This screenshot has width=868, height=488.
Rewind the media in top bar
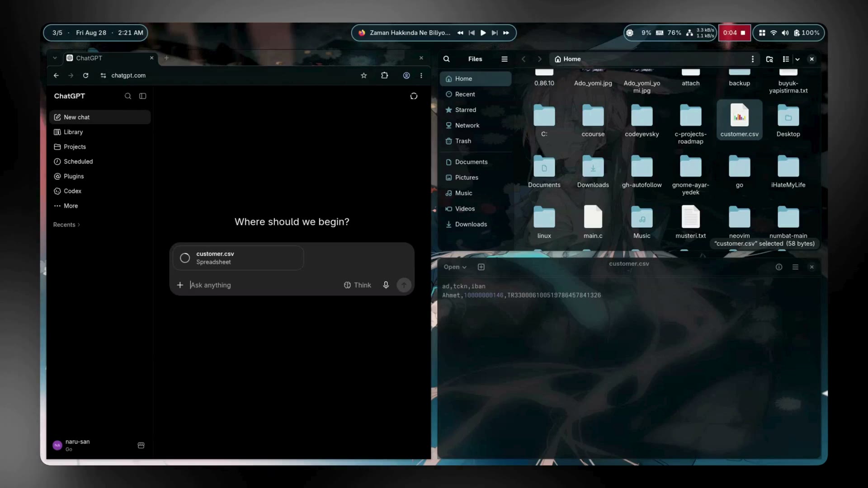pyautogui.click(x=460, y=33)
